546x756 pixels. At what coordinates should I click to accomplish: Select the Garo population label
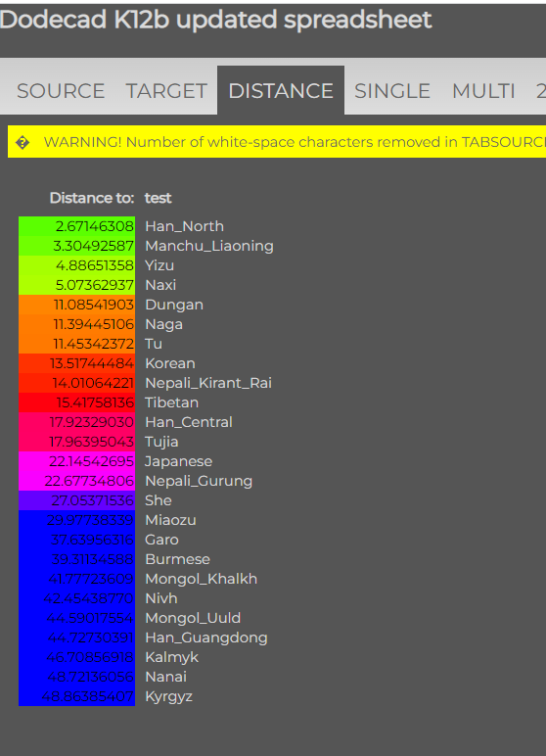161,540
